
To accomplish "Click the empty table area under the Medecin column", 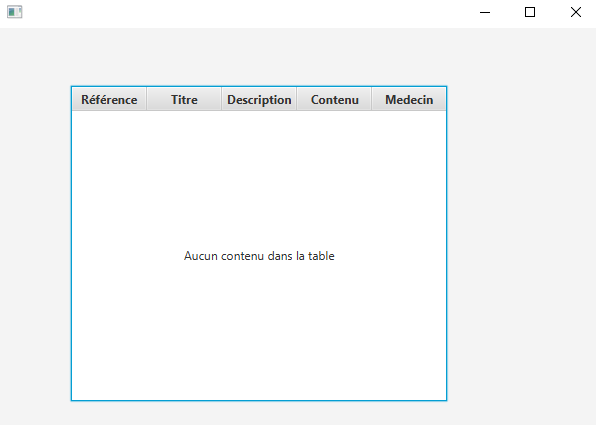I will click(409, 182).
